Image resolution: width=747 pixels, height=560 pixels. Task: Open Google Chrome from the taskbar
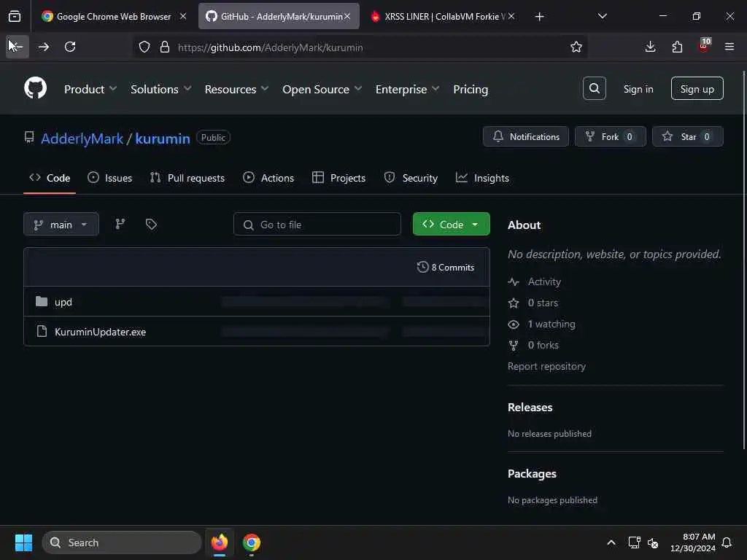pyautogui.click(x=252, y=542)
